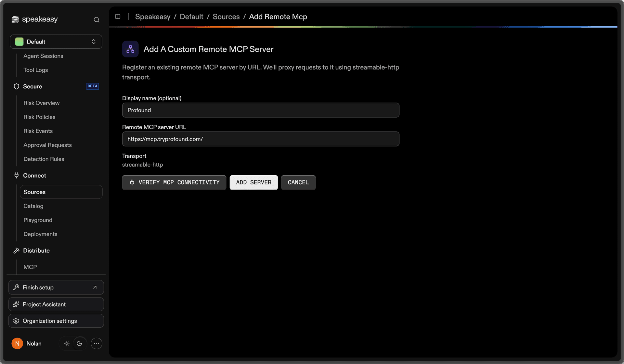
Task: Click the Nolan user avatar
Action: tap(17, 344)
